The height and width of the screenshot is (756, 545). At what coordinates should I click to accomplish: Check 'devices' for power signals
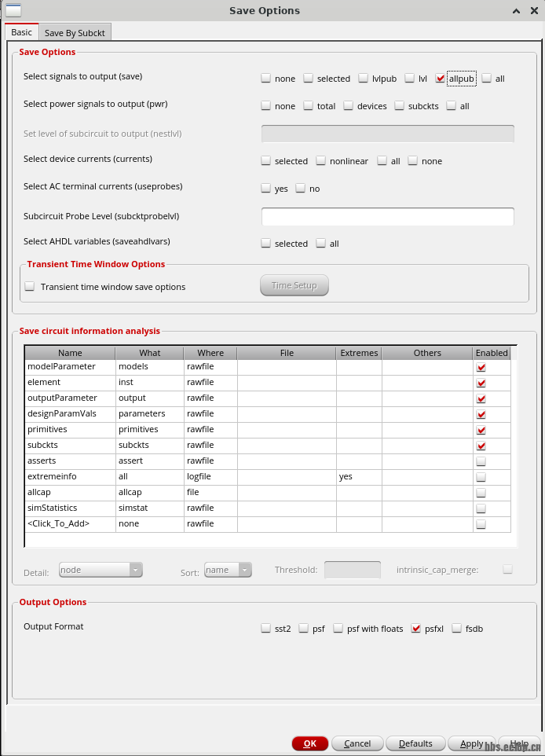[348, 105]
